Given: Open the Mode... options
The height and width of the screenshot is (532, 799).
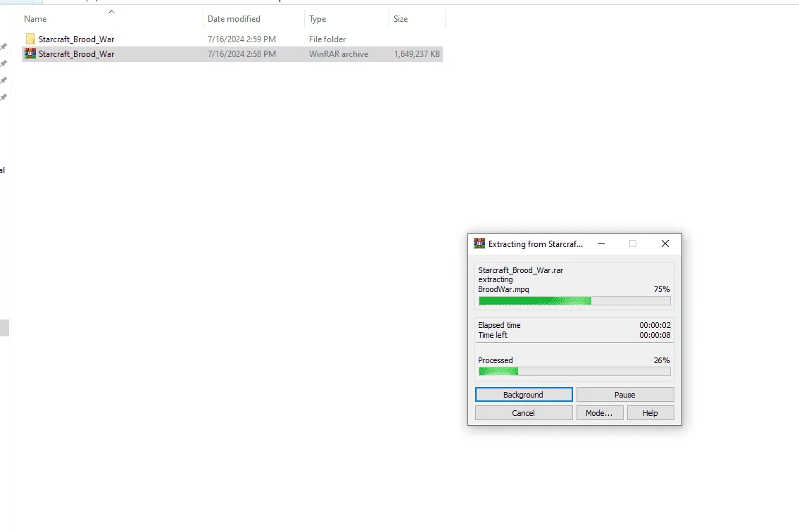Looking at the screenshot, I should pyautogui.click(x=599, y=413).
